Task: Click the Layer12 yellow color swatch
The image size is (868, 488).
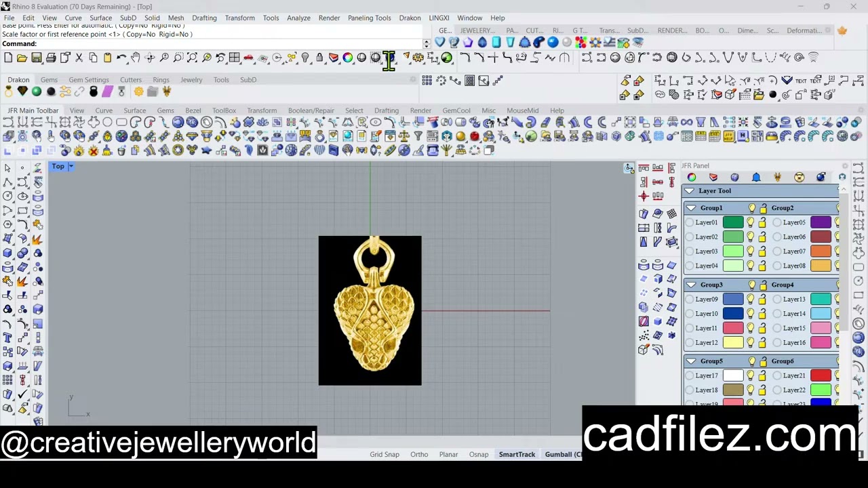Action: 733,343
